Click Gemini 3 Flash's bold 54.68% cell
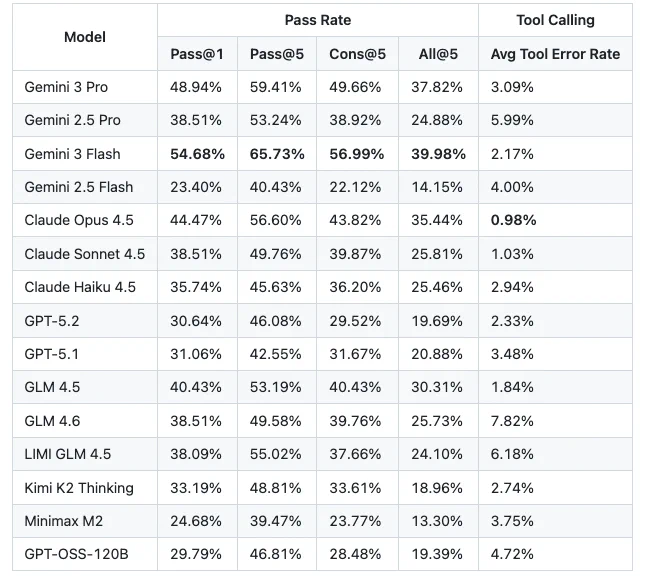The height and width of the screenshot is (579, 649). [197, 154]
